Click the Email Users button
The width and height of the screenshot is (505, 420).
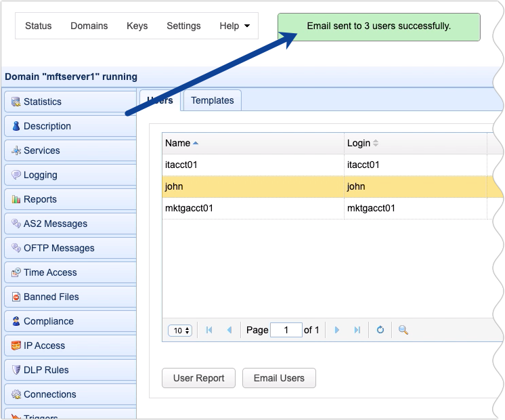pyautogui.click(x=279, y=378)
